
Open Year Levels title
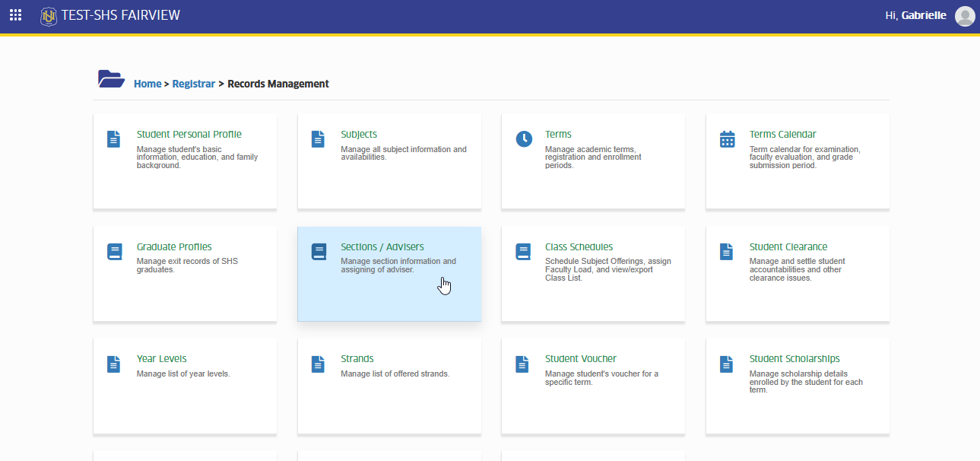point(162,358)
